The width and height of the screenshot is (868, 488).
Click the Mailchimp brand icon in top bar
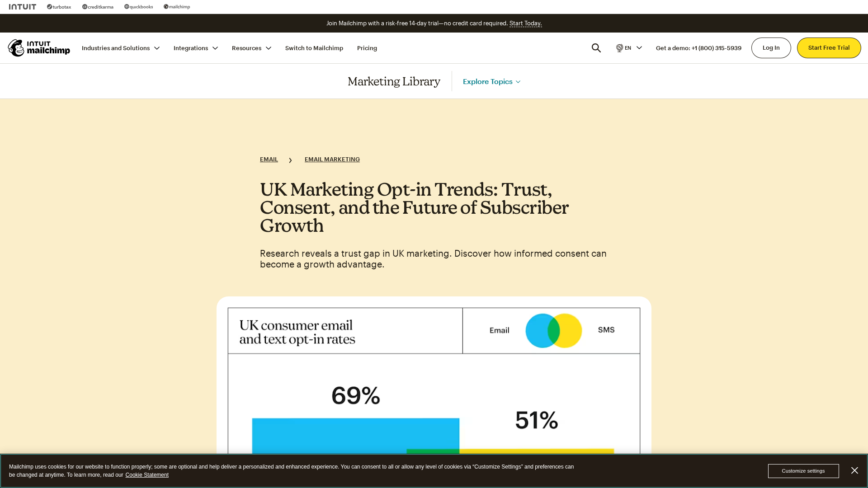(x=177, y=7)
